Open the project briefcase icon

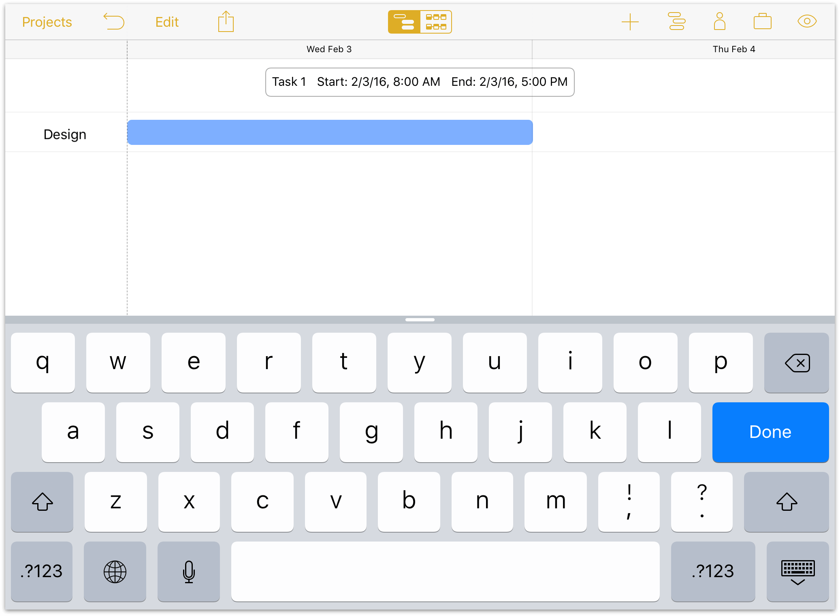762,21
